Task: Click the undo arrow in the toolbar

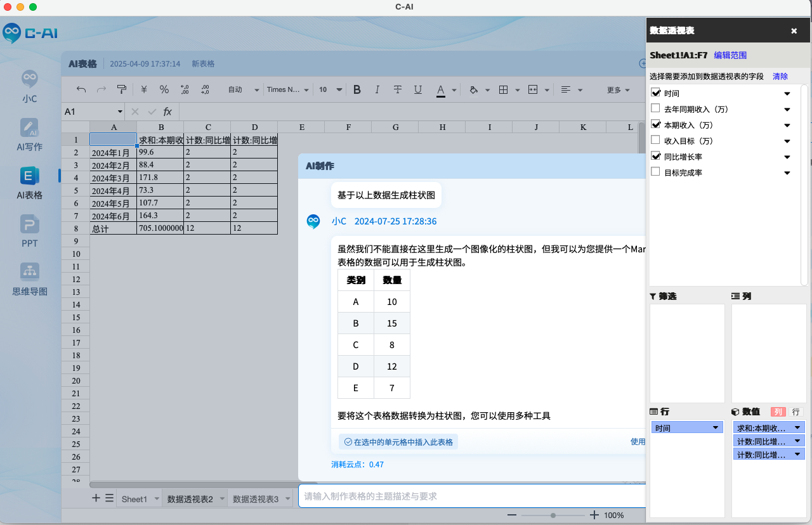Action: point(81,89)
